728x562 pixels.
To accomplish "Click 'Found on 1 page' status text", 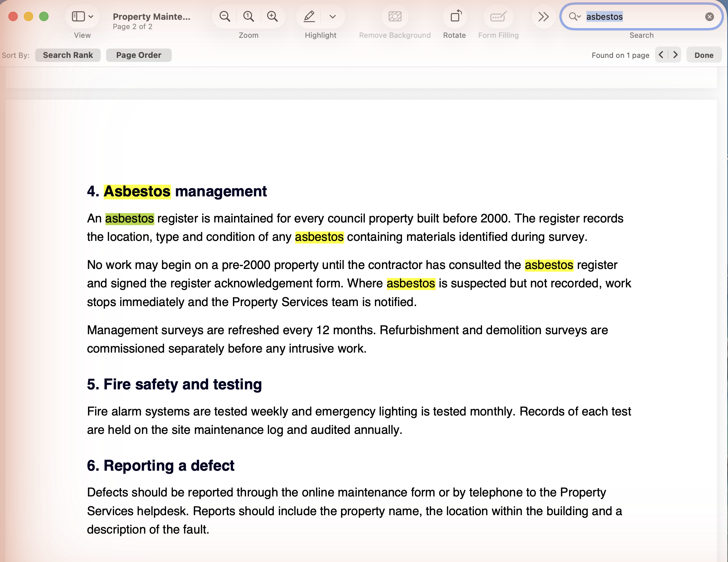I will click(620, 55).
